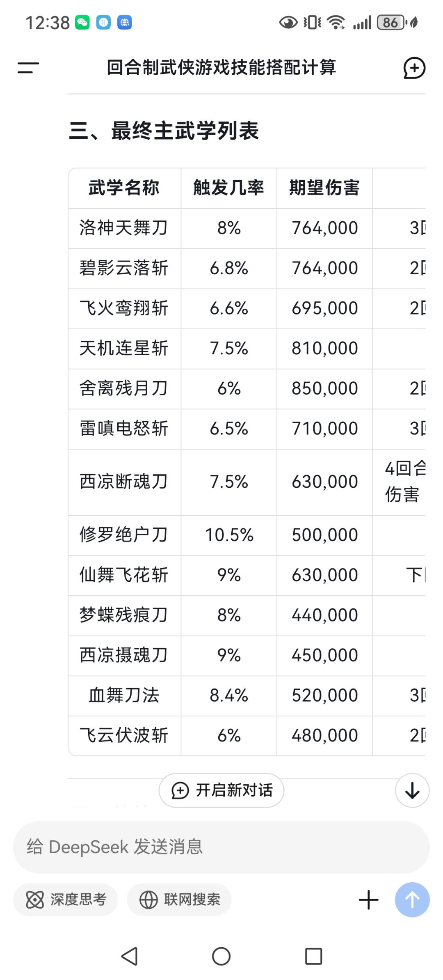
Task: Open the plus attachment menu
Action: pyautogui.click(x=368, y=900)
